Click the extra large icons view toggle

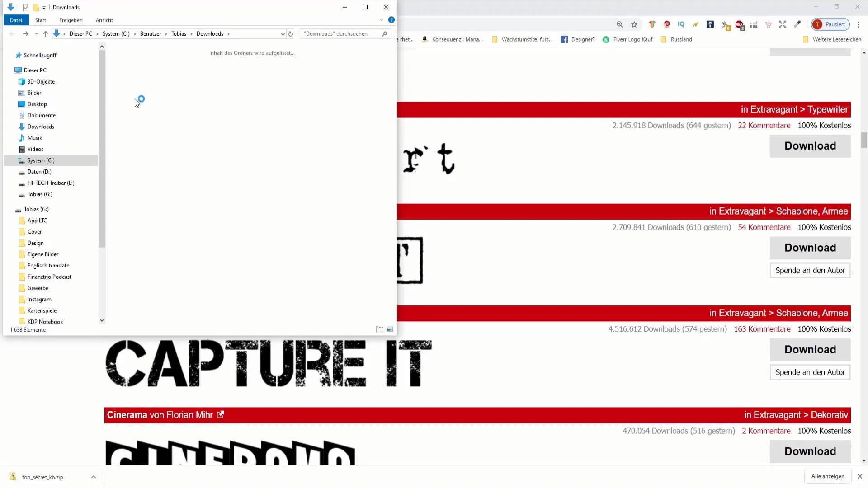pos(390,329)
